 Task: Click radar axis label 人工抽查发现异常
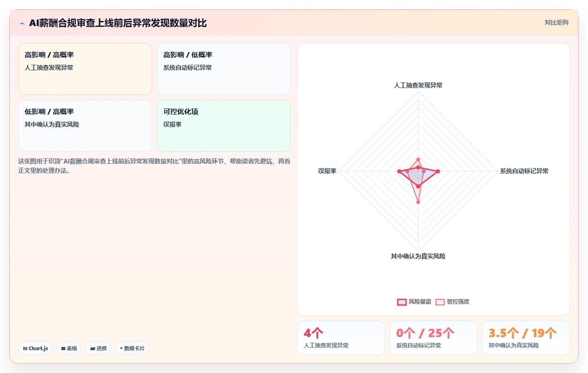point(418,85)
